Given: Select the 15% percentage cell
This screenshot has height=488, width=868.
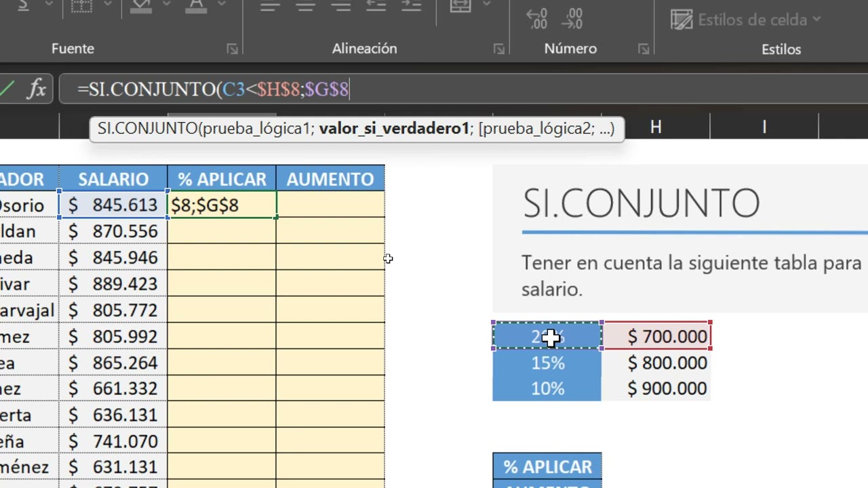Looking at the screenshot, I should point(547,363).
